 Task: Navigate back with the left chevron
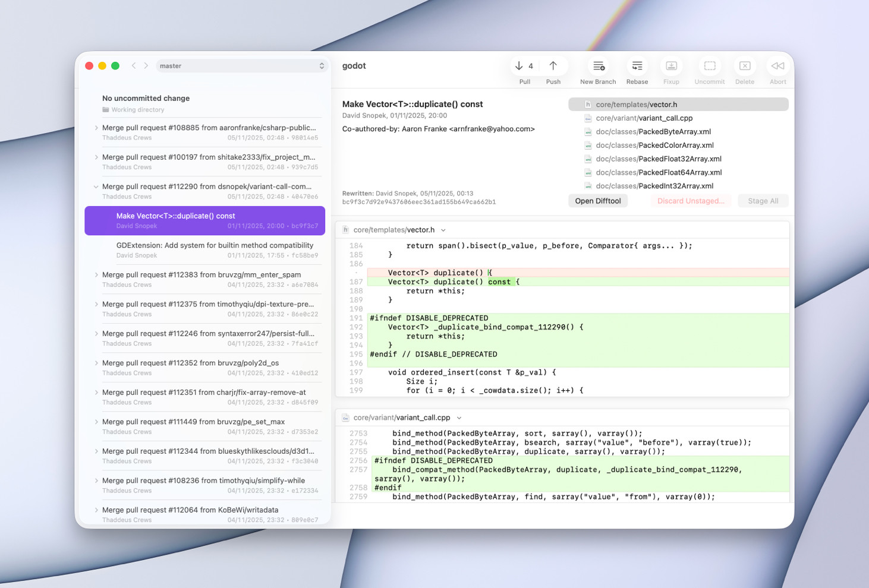coord(134,66)
